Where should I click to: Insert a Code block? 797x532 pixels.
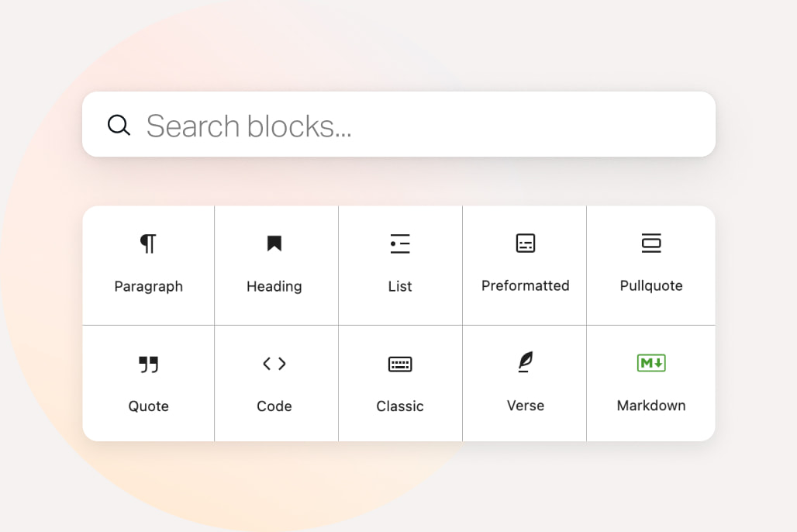[x=274, y=384]
